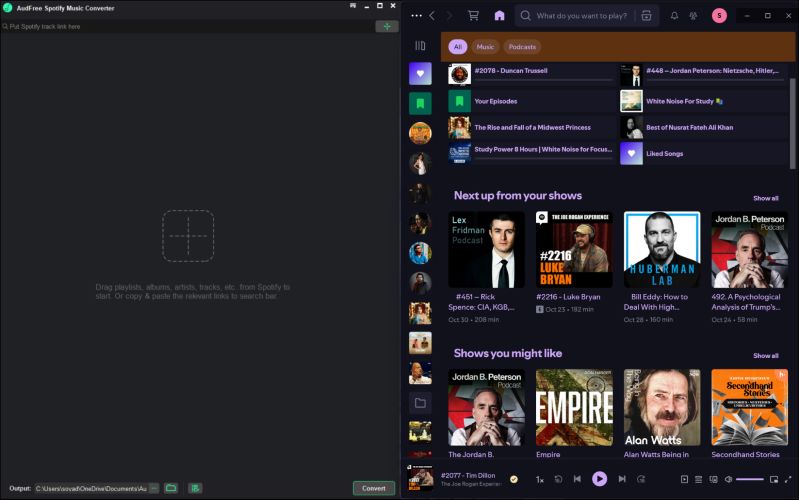Screen dimensions: 799x500
Task: Open 'The Jordan B.' podcast in Shows you might like
Action: [486, 407]
